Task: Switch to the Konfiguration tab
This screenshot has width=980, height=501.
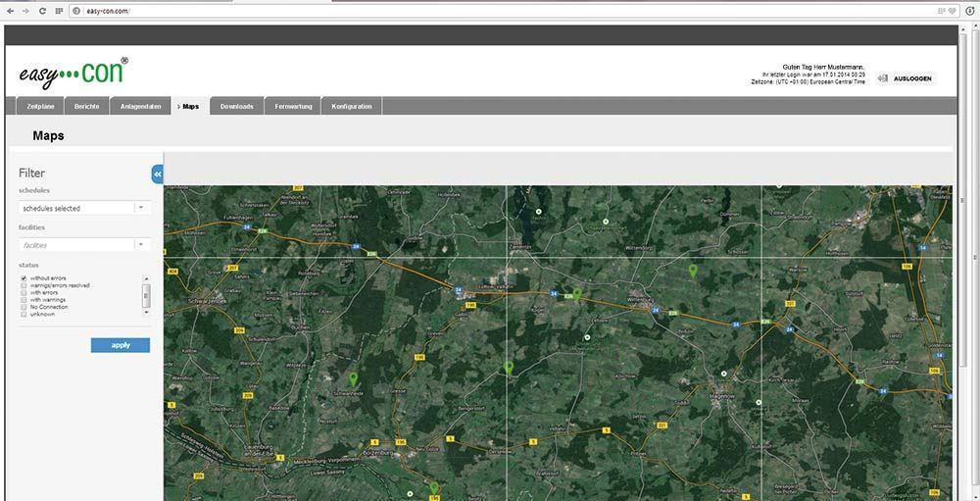Action: 352,106
